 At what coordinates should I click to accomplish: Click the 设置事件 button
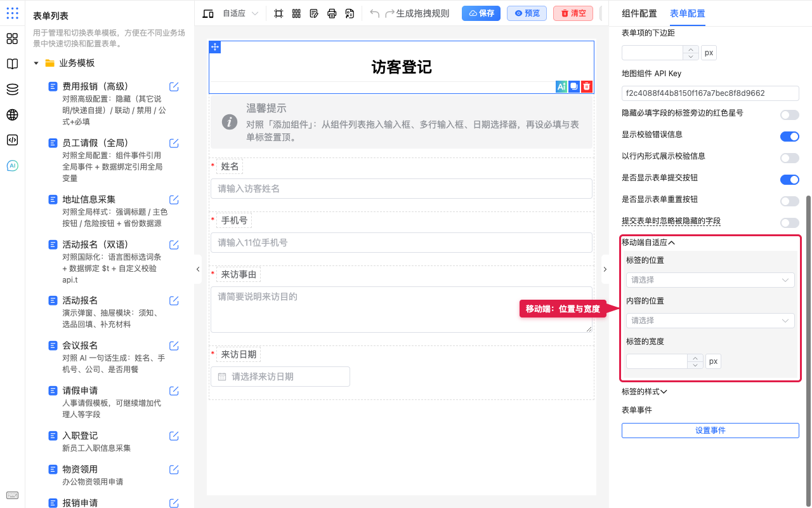pyautogui.click(x=710, y=431)
